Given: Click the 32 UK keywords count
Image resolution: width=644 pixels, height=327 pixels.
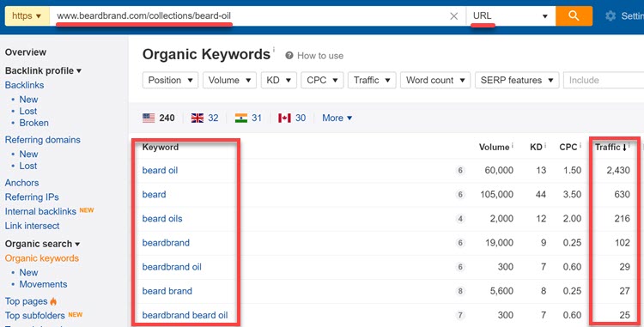Looking at the screenshot, I should coord(213,118).
